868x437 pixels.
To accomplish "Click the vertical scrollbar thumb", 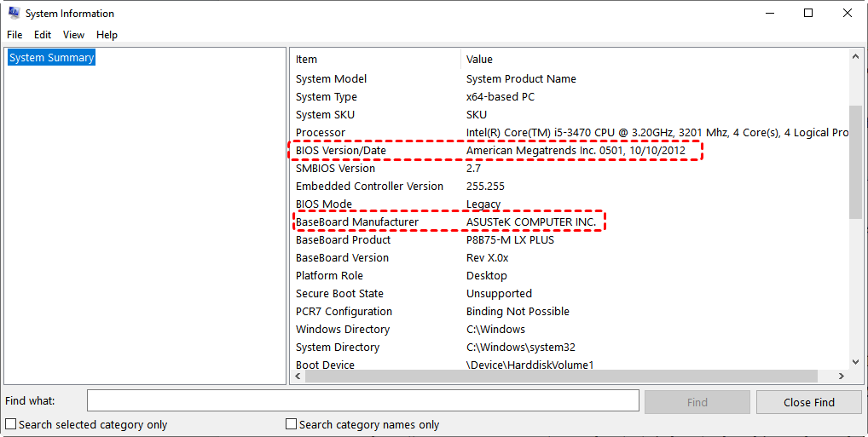I will pyautogui.click(x=856, y=162).
